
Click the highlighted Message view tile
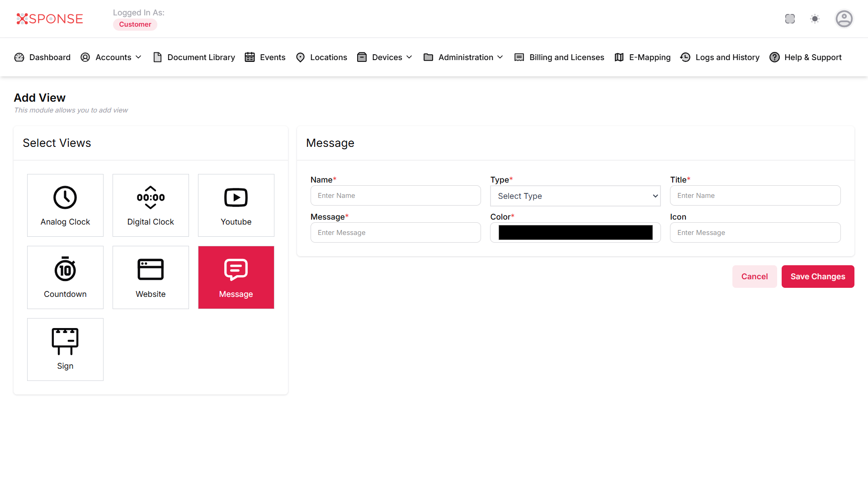[236, 277]
